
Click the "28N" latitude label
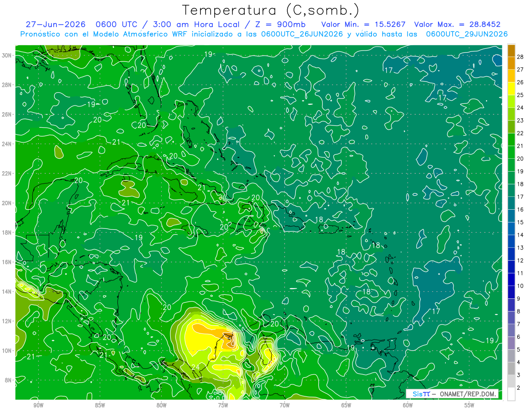point(7,85)
